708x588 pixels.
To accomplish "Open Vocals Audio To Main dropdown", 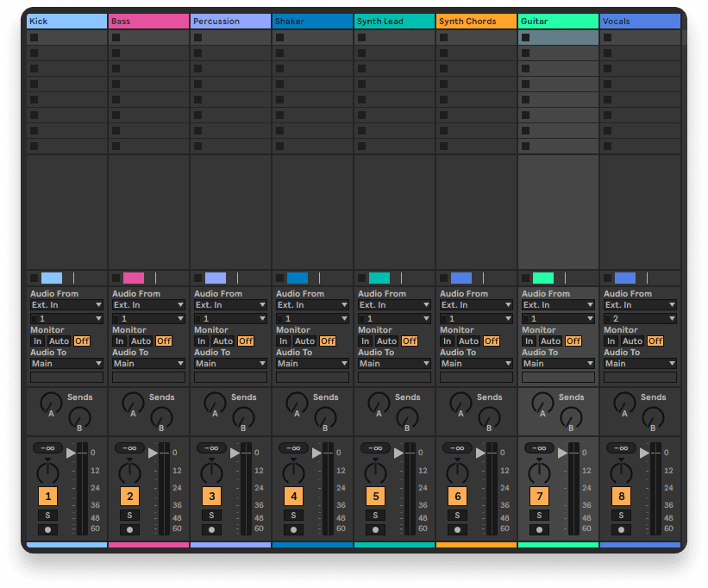I will click(x=640, y=364).
